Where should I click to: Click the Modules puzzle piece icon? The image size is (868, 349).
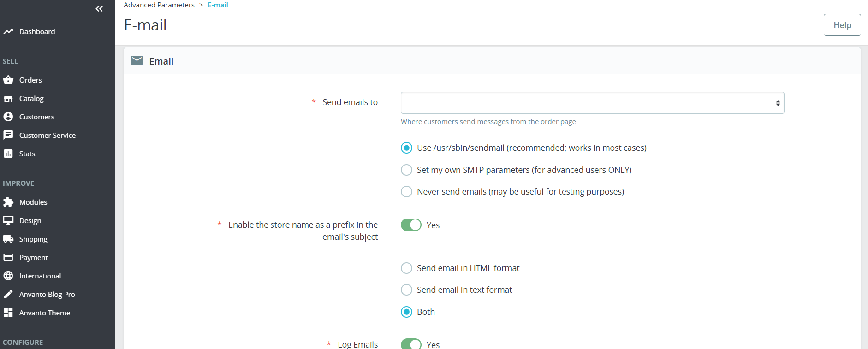pos(8,202)
